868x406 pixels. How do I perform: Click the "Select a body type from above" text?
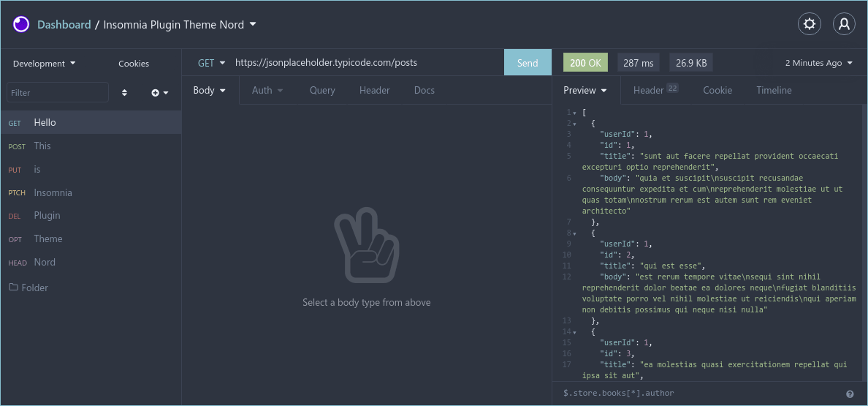tap(367, 302)
